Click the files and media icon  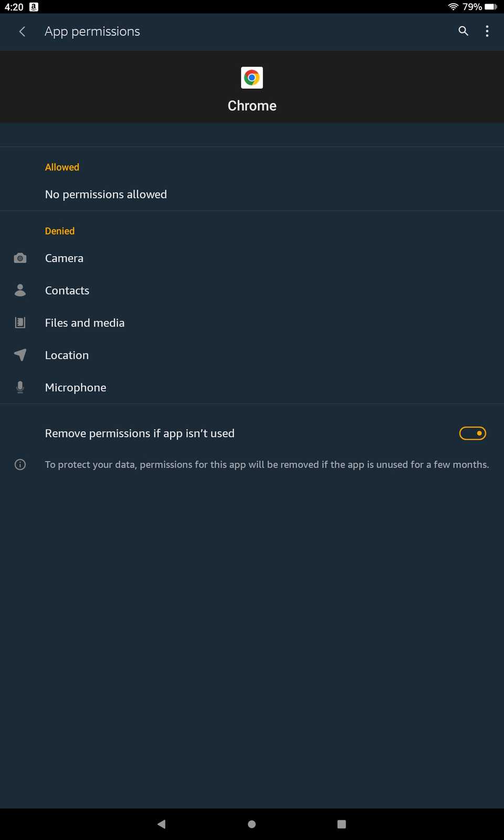click(20, 323)
